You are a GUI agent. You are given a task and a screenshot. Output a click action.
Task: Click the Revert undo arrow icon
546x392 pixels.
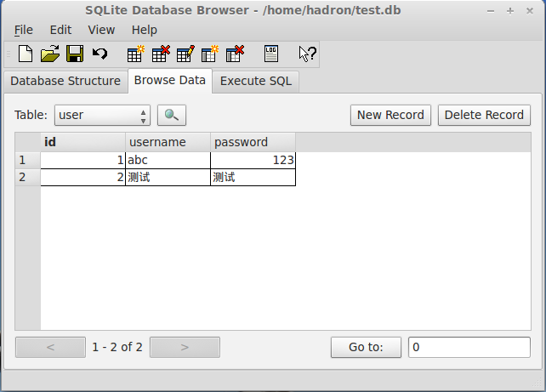point(100,54)
